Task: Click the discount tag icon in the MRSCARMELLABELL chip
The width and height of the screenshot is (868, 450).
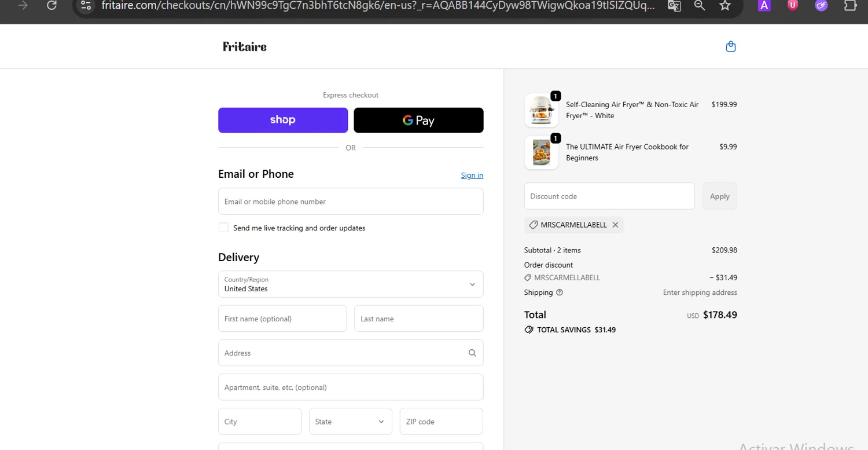Action: 534,225
